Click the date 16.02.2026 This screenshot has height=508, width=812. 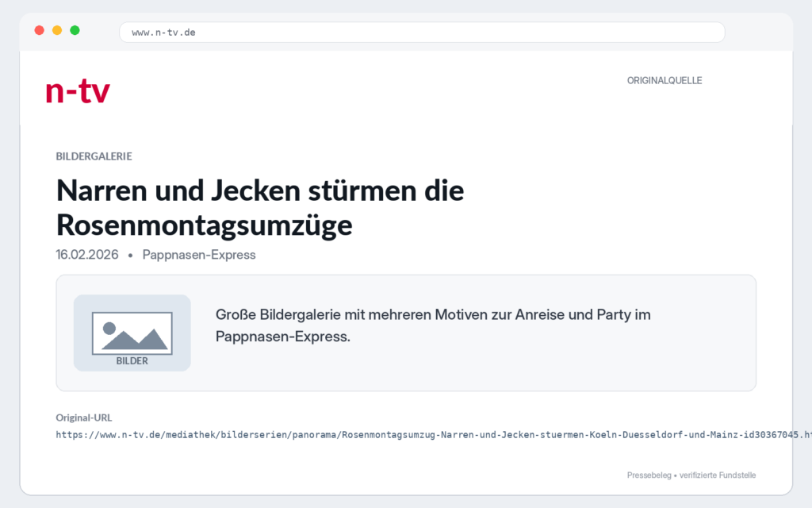tap(87, 255)
